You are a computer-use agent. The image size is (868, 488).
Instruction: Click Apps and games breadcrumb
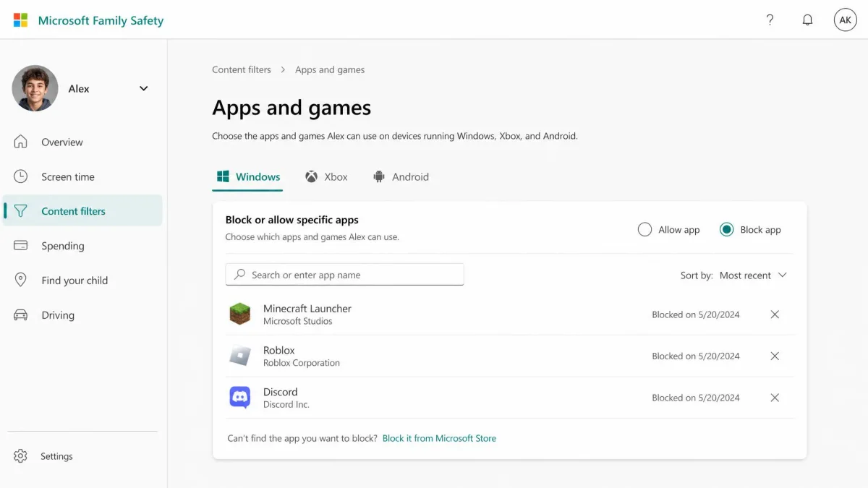click(x=330, y=70)
